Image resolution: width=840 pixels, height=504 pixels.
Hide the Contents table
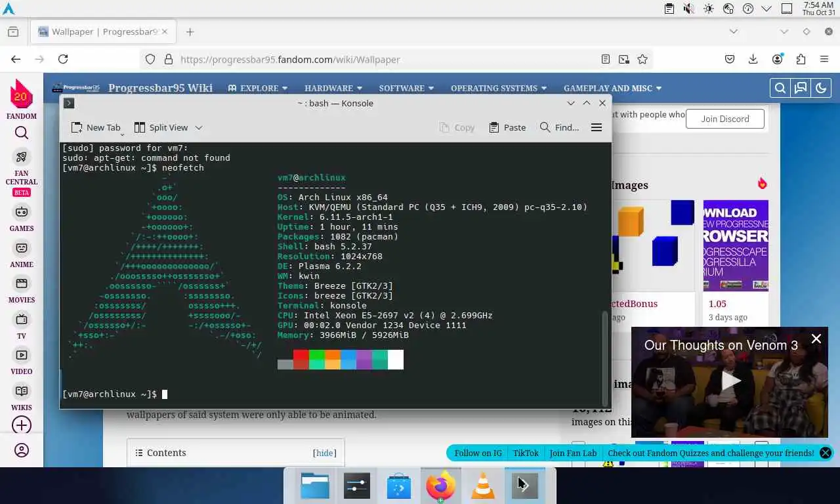coord(324,453)
